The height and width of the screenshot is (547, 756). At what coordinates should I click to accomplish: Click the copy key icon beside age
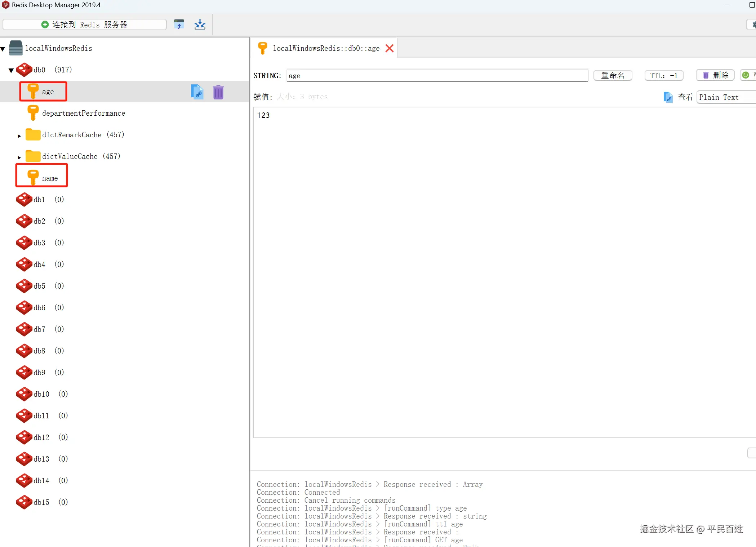point(197,92)
